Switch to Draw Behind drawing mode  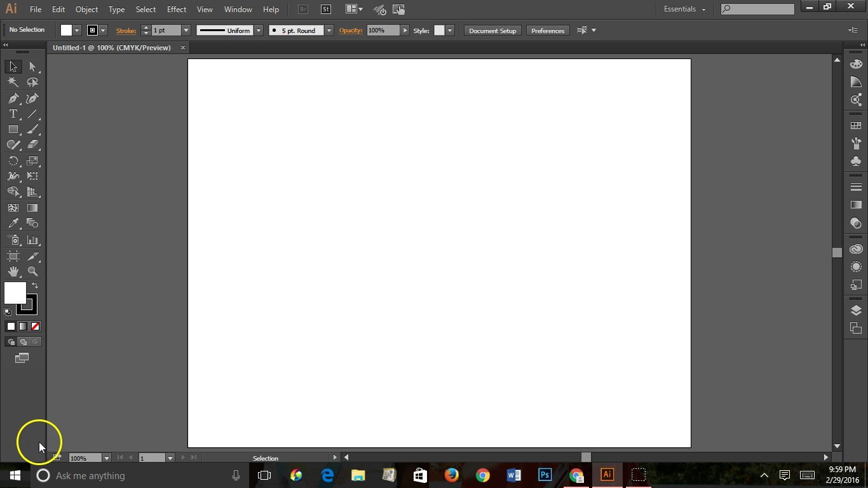24,341
